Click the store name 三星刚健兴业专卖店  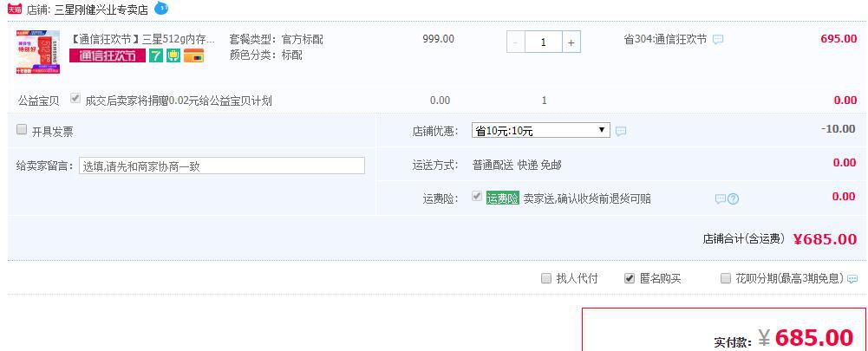pos(101,10)
